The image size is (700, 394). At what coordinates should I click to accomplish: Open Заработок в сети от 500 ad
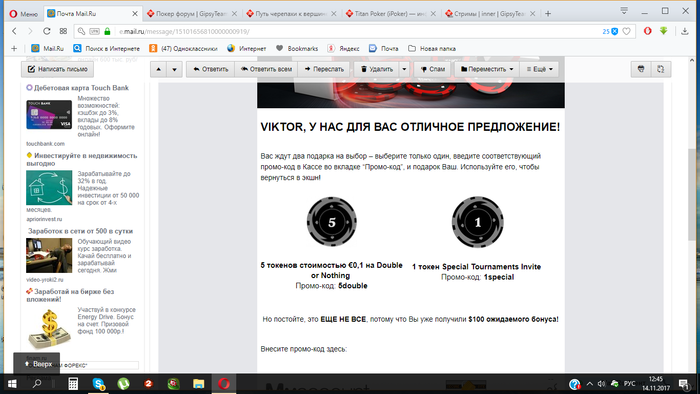point(80,231)
